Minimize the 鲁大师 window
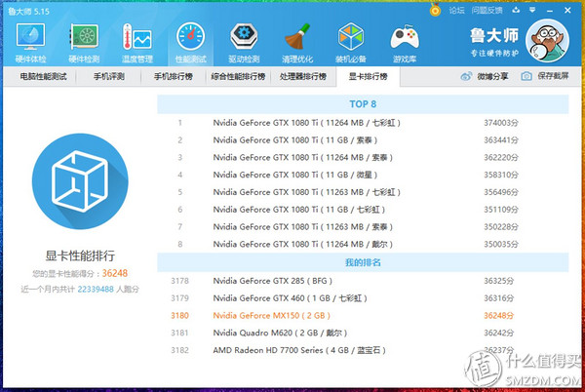This screenshot has width=585, height=392. click(x=550, y=11)
